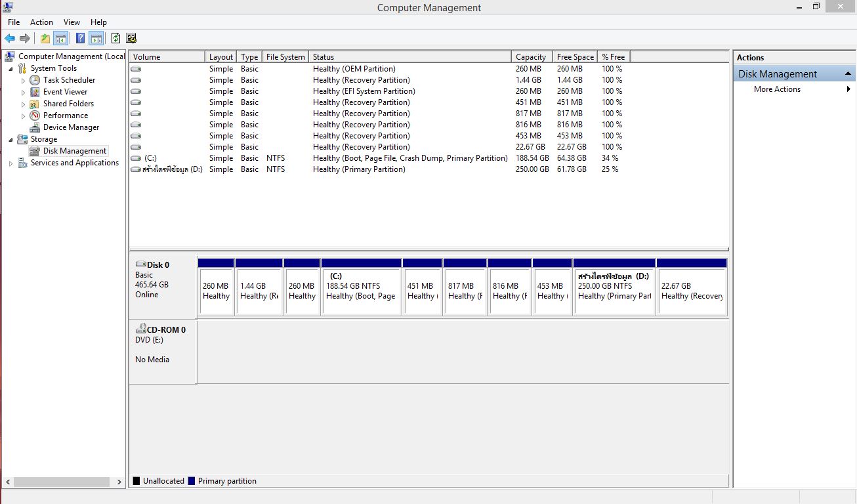This screenshot has height=504, width=857.
Task: Click the Disk 0 drive icon
Action: click(x=140, y=264)
